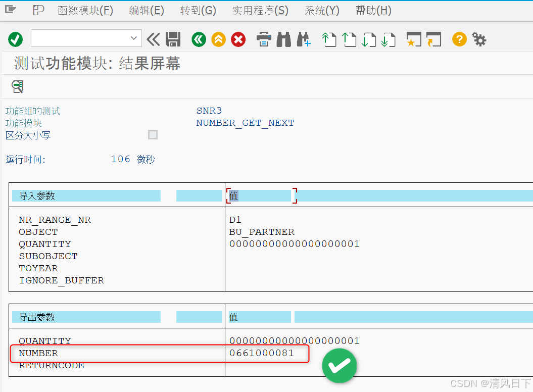Image resolution: width=533 pixels, height=392 pixels.
Task: Click the SUBOBJECT import parameter
Action: [49, 256]
